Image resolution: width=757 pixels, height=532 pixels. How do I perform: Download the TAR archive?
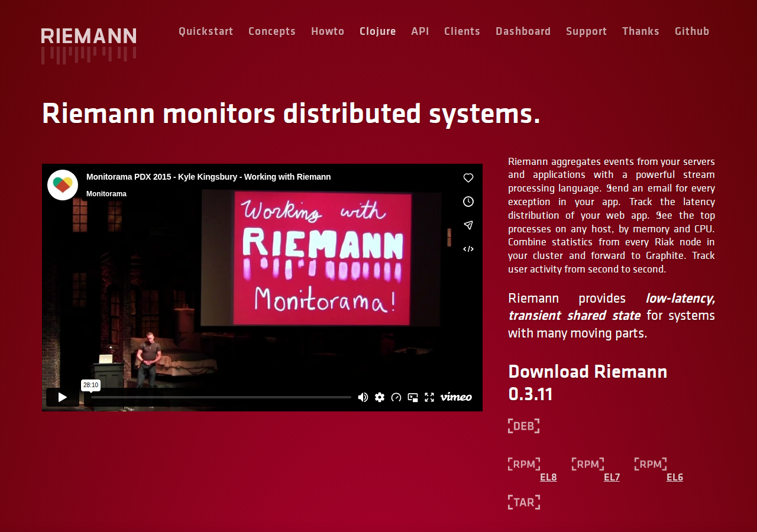524,502
